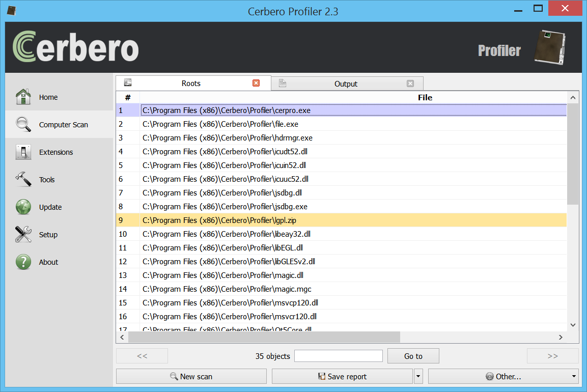Image resolution: width=587 pixels, height=392 pixels.
Task: Open Extensions in the sidebar
Action: click(59, 152)
